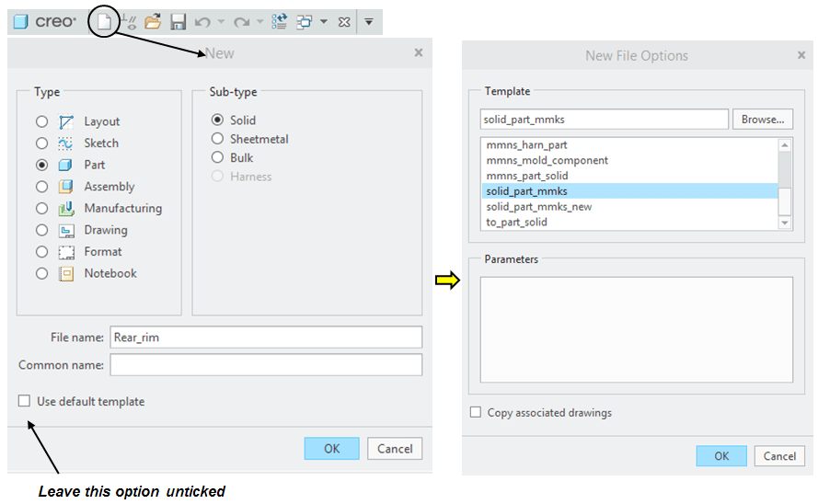Click the Redo arrow icon
The width and height of the screenshot is (818, 504).
[242, 21]
